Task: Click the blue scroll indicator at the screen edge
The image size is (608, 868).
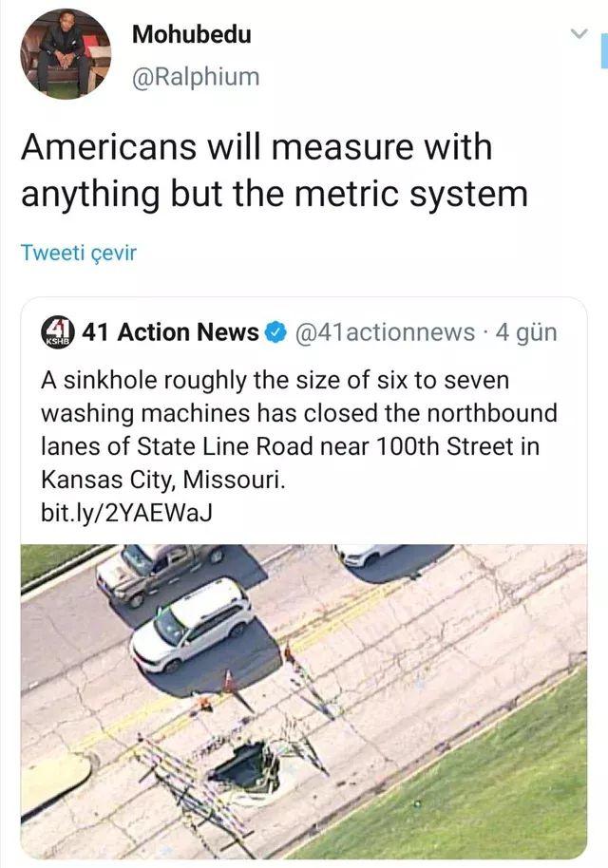Action: click(604, 49)
